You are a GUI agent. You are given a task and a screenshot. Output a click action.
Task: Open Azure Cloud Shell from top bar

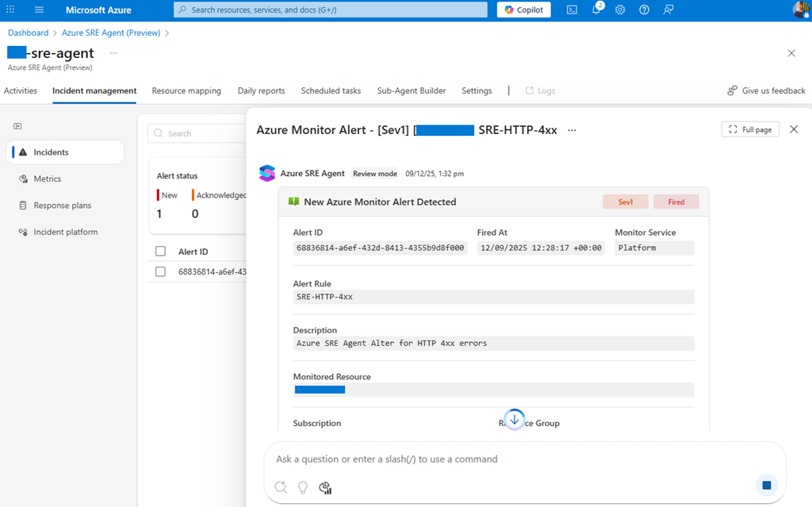[x=572, y=10]
